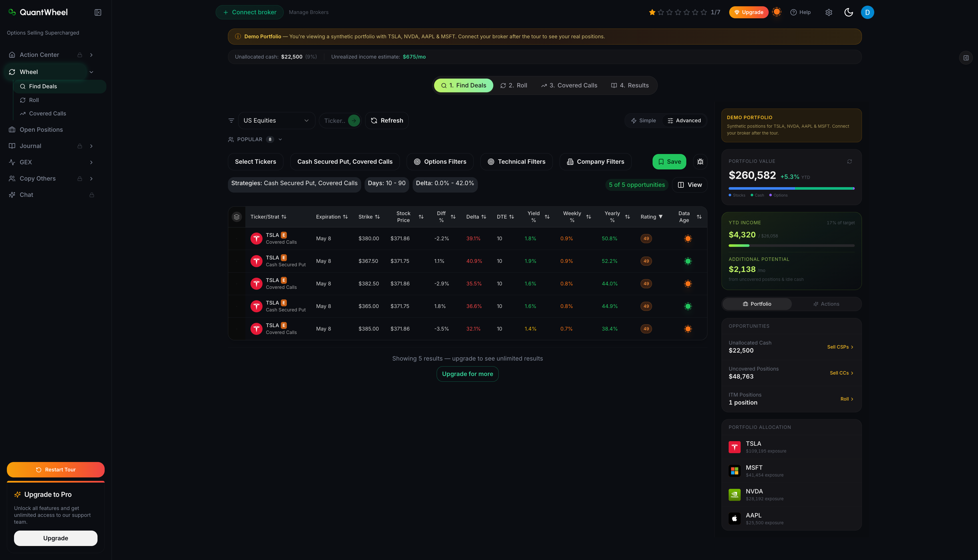Click the TSLA logo in Portfolio Allocation
Screen dimensions: 978x560
click(734, 447)
